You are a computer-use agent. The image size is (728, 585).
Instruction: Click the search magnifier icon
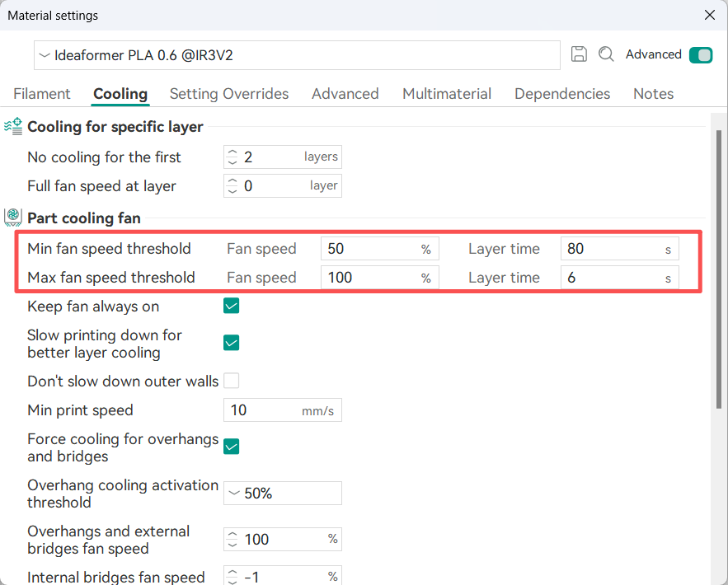tap(606, 54)
